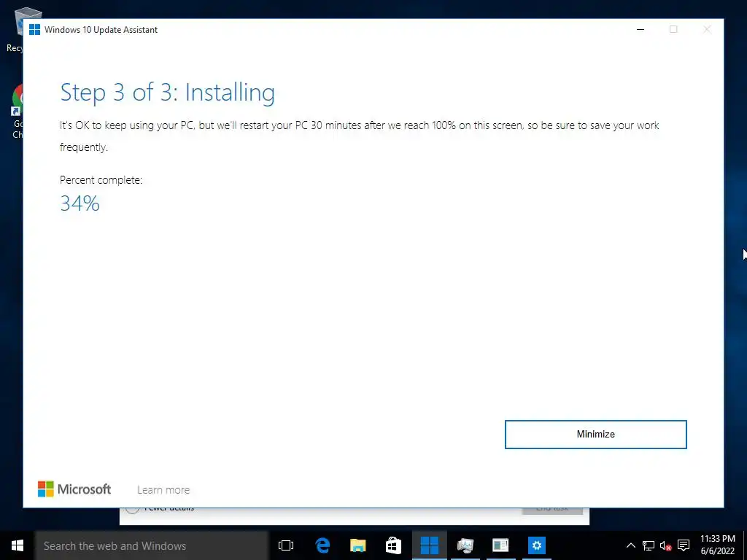Click the 34% percent complete value
The image size is (747, 560).
pos(80,203)
